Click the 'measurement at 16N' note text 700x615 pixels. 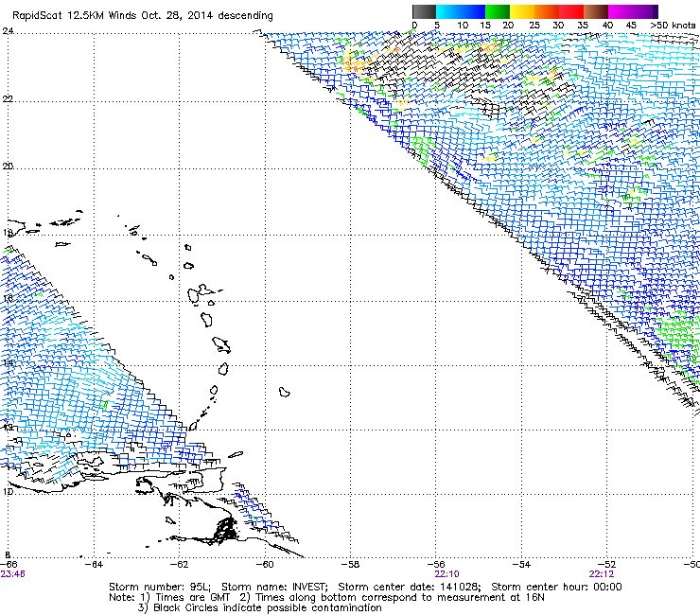pos(493,598)
